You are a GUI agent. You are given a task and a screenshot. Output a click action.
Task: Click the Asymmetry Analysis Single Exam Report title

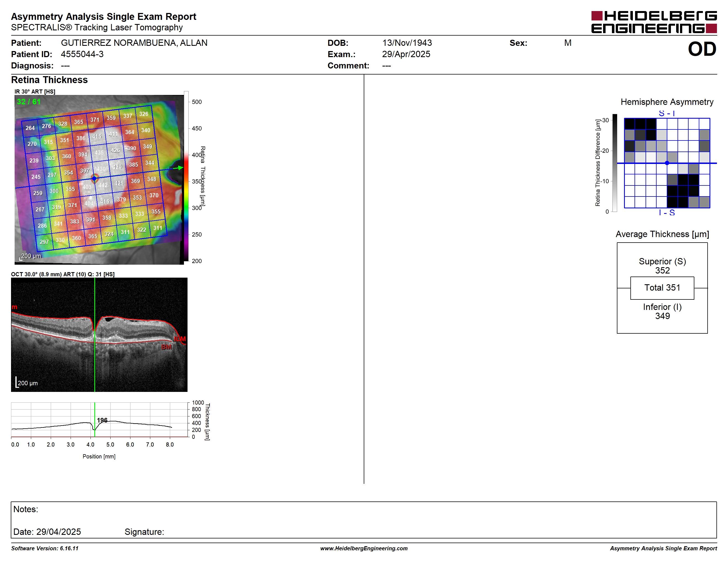[104, 16]
